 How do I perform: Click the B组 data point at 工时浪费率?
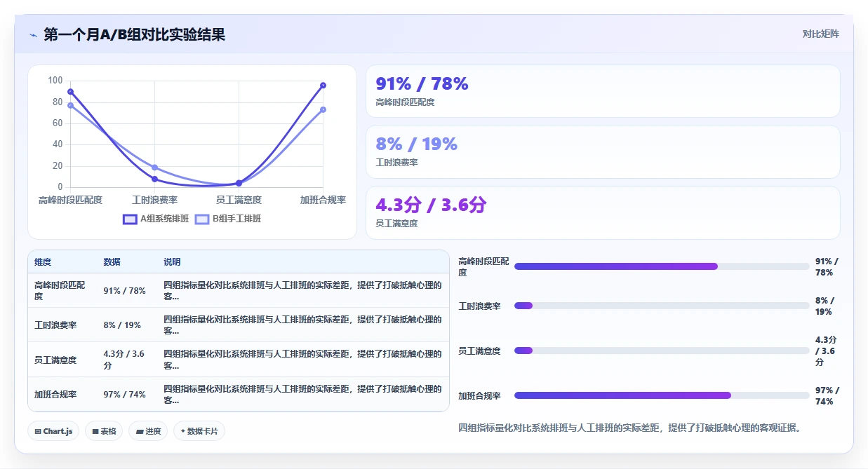(154, 168)
